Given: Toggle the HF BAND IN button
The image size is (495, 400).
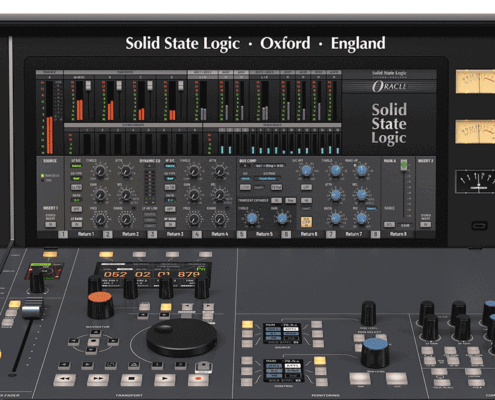Looking at the screenshot, I should click(x=170, y=225).
